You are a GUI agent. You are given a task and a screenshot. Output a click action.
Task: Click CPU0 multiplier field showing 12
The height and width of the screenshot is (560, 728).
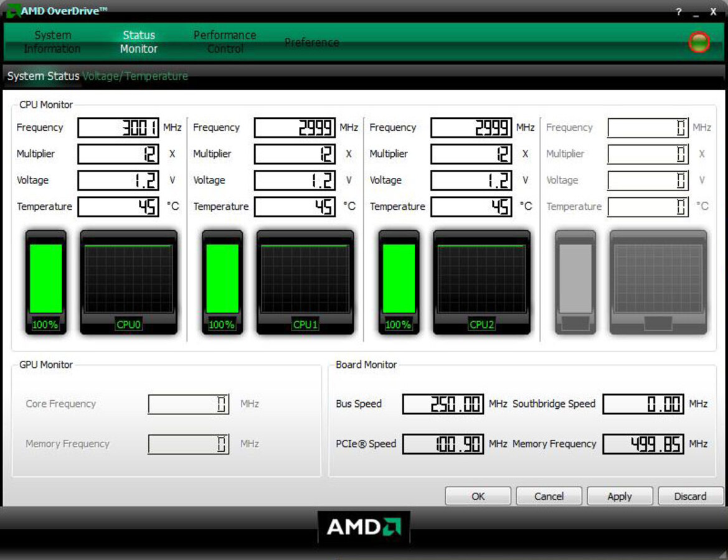(x=118, y=154)
